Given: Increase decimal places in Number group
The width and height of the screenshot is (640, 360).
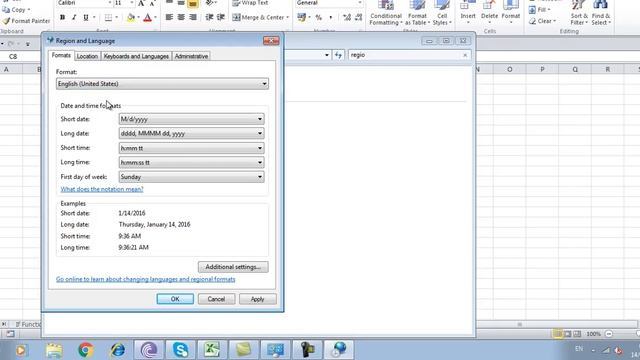Looking at the screenshot, I should point(347,17).
